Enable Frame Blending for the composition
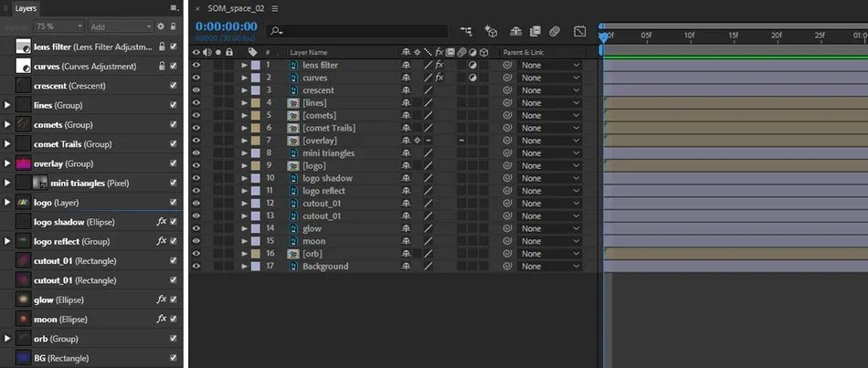The image size is (868, 368). point(535,32)
